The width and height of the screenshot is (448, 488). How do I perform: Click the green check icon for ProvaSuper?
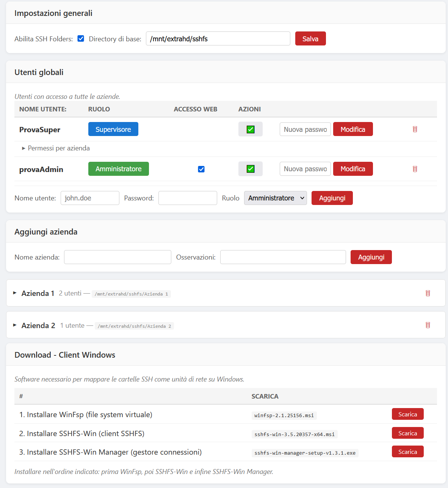(x=251, y=129)
